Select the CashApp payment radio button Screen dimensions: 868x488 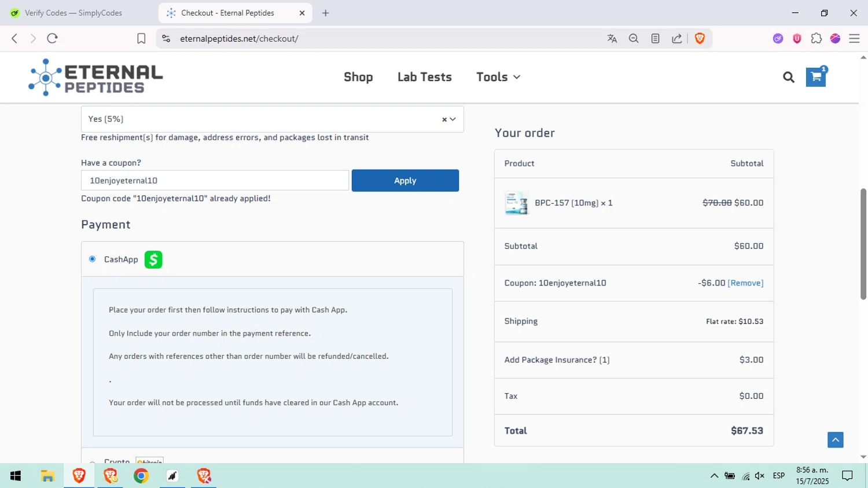[92, 259]
